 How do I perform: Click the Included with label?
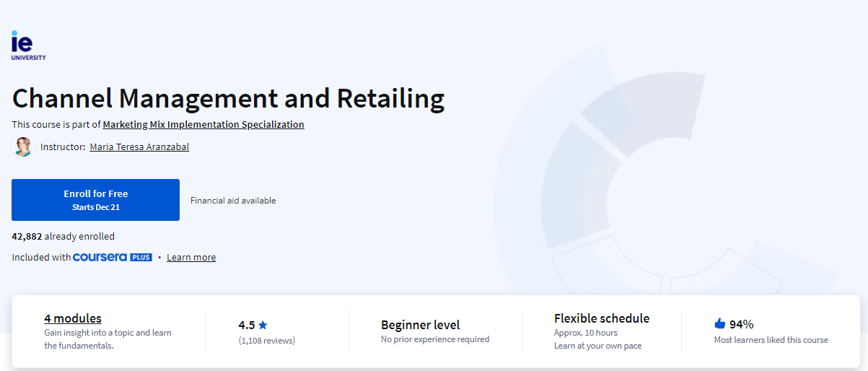(41, 257)
